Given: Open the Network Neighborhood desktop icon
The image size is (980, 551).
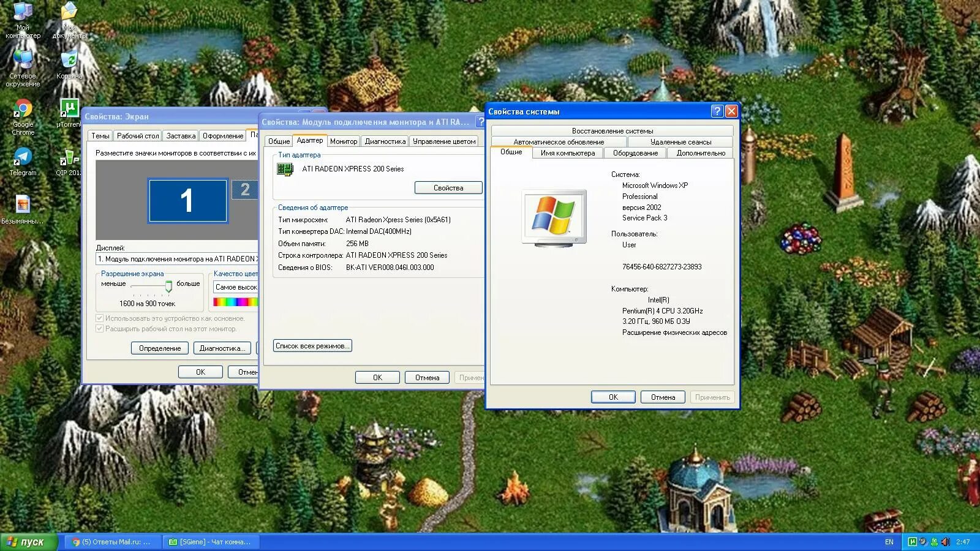Looking at the screenshot, I should pyautogui.click(x=23, y=67).
